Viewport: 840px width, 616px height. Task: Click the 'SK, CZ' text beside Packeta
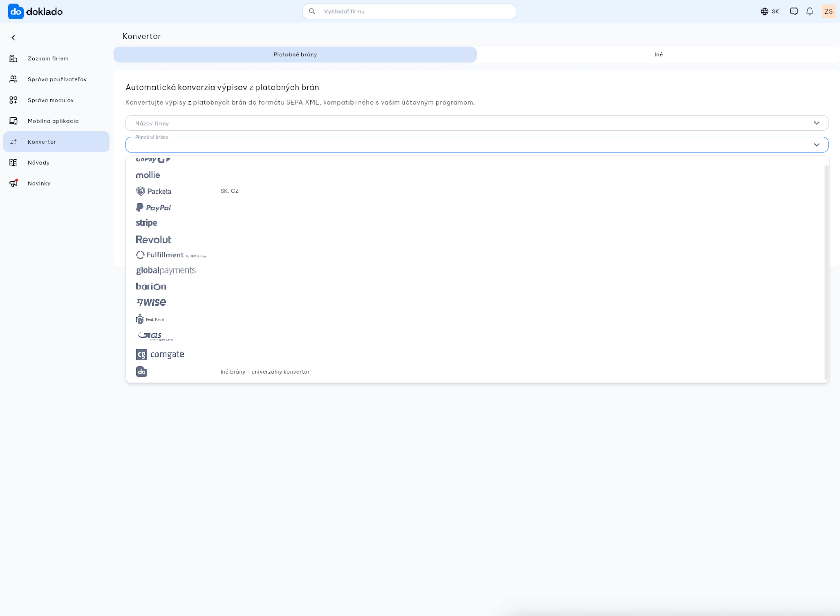[230, 191]
